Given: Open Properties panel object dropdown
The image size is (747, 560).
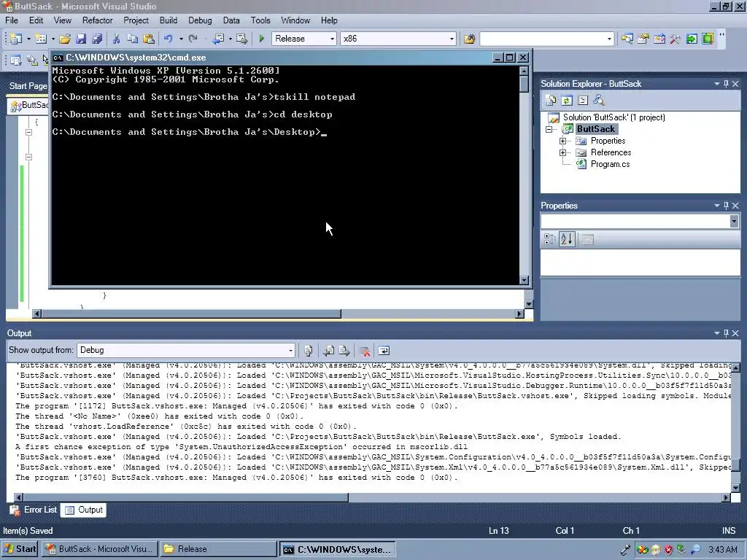Looking at the screenshot, I should (x=734, y=221).
